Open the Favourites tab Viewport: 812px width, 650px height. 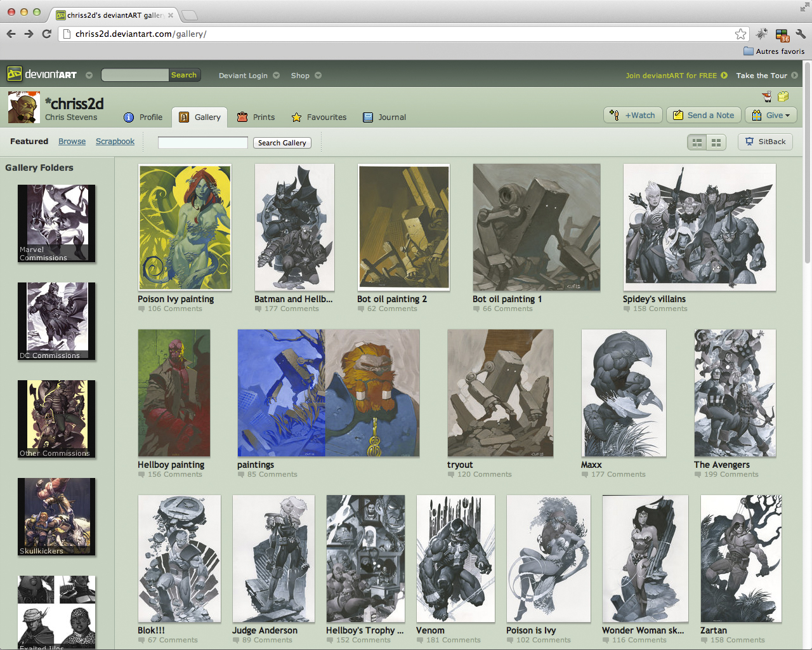click(x=319, y=117)
